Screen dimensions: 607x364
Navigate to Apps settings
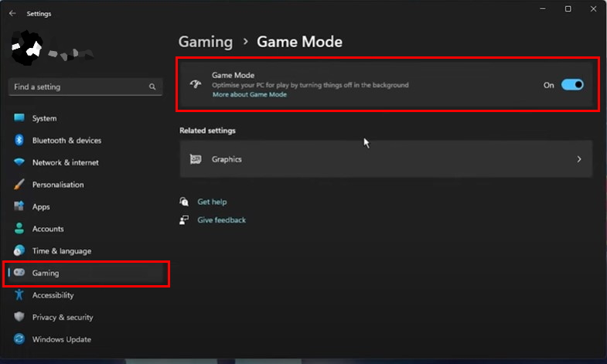tap(85, 206)
